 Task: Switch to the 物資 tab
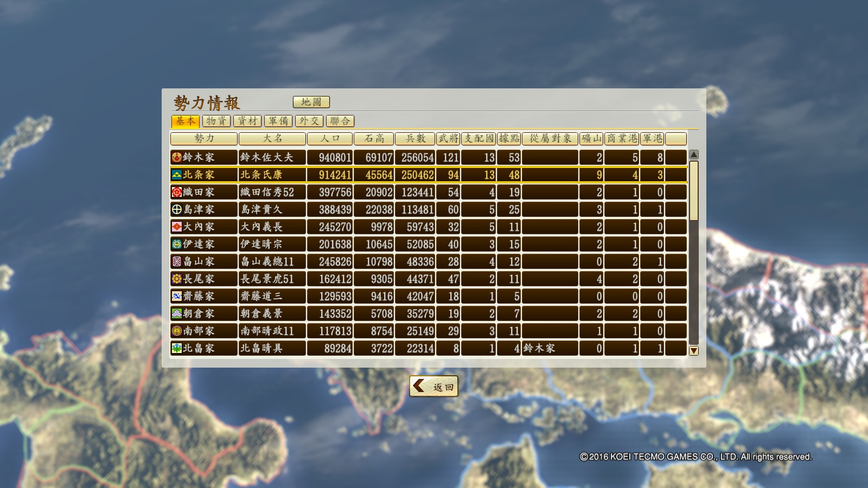point(216,121)
